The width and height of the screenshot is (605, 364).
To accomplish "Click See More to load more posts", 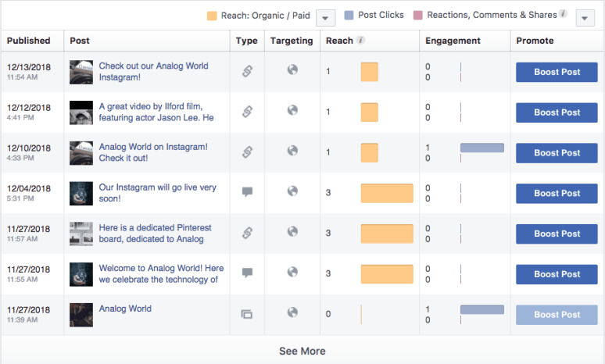I will 302,351.
